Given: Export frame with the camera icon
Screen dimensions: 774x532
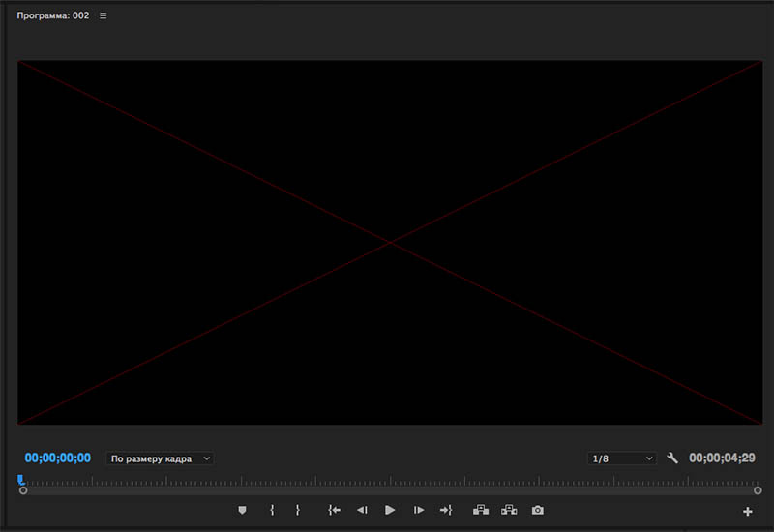Looking at the screenshot, I should pyautogui.click(x=538, y=510).
